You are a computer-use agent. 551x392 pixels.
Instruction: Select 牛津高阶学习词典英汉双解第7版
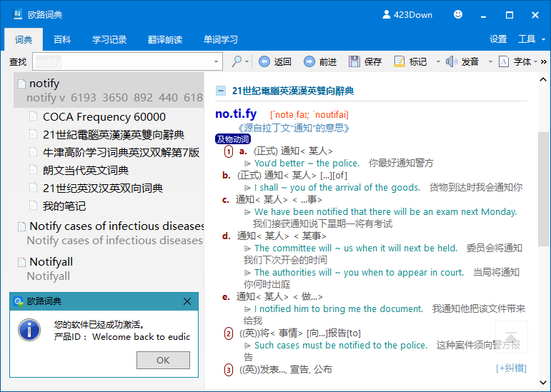pos(121,152)
